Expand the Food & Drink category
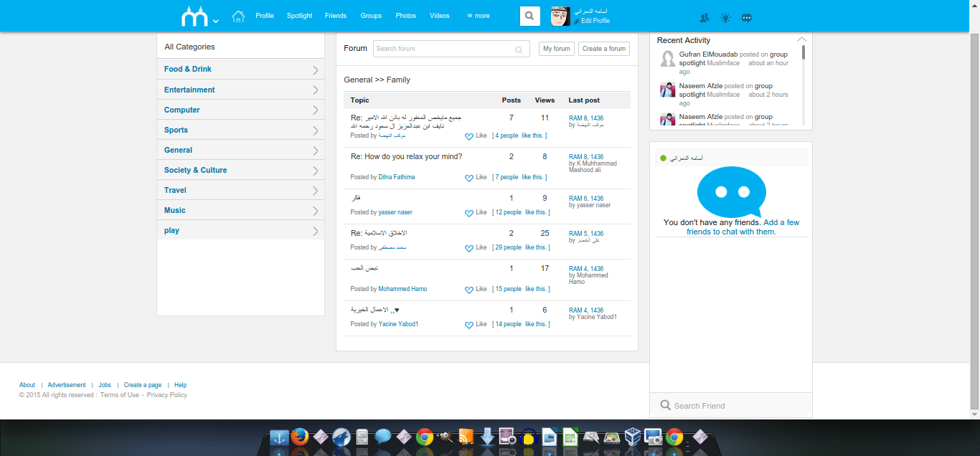Viewport: 980px width, 456px height. (x=316, y=70)
